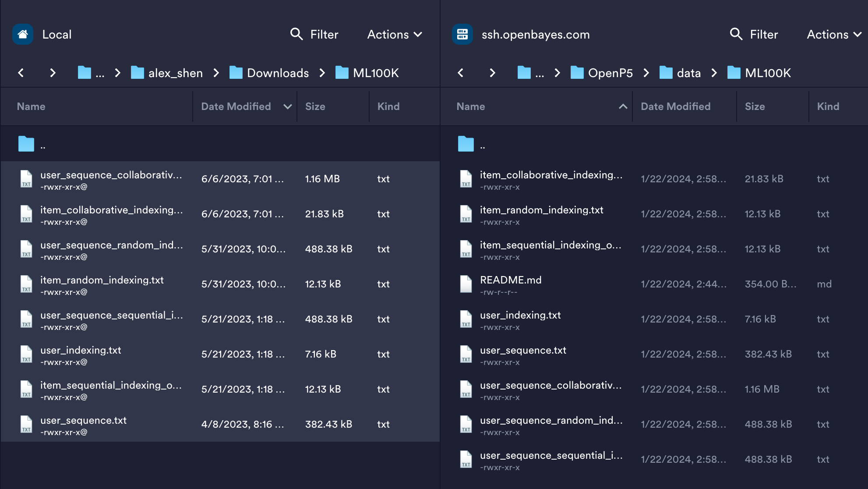This screenshot has height=489, width=868.
Task: Toggle the local Date Modified sort arrow
Action: [x=287, y=106]
